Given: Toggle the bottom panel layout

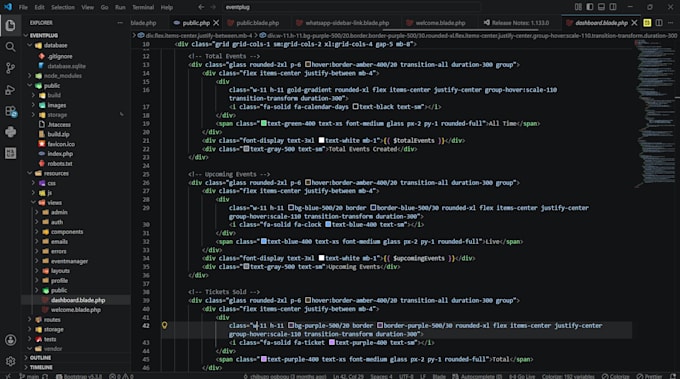Looking at the screenshot, I should [601, 7].
